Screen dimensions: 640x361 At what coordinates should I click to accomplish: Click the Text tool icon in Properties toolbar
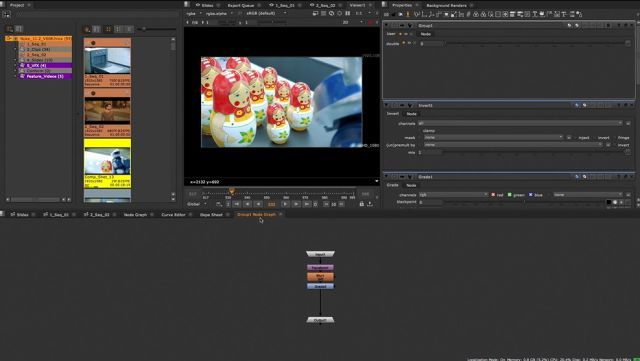pos(564,14)
